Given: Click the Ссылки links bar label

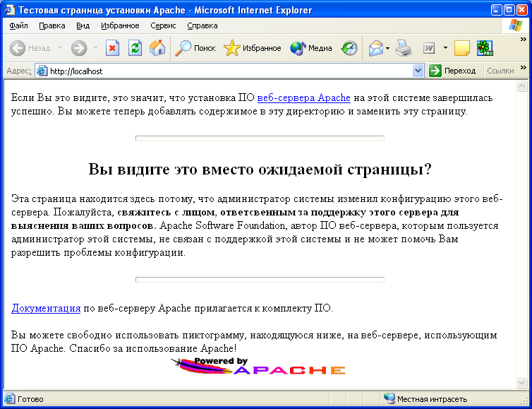Looking at the screenshot, I should coord(500,71).
